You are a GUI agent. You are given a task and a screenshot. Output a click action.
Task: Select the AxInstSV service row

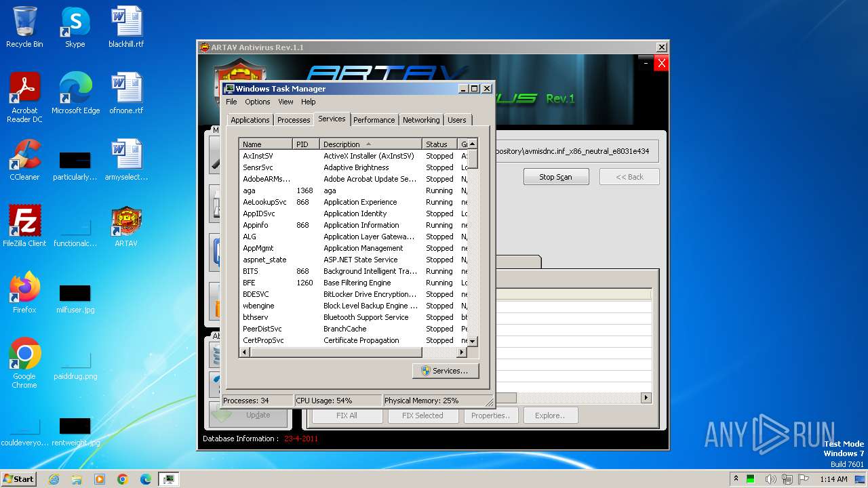pos(354,156)
